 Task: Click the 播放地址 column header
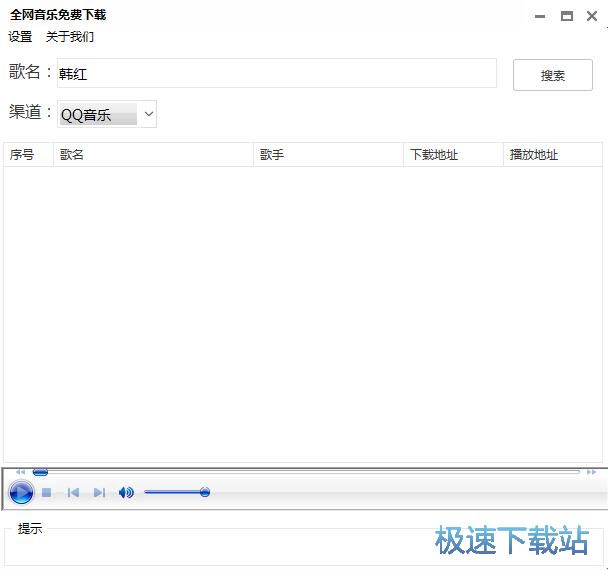(x=552, y=155)
